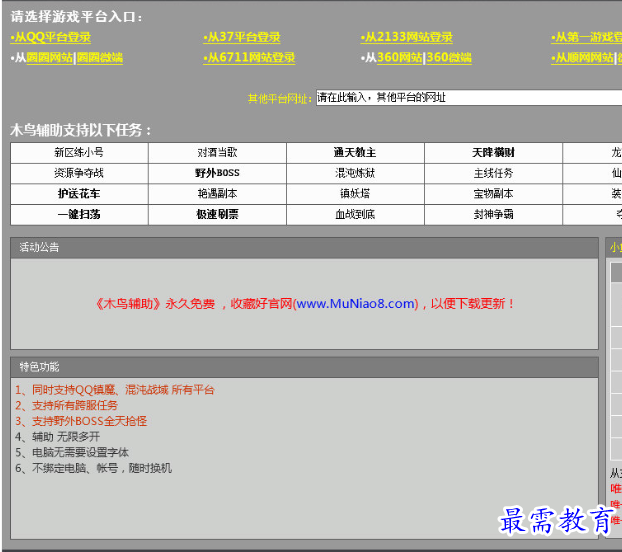
Task: Open the 圈圈网站 link
Action: coord(50,58)
